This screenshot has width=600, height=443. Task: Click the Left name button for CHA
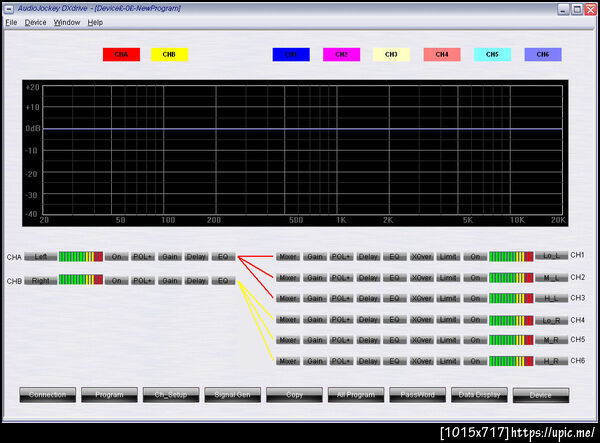[41, 257]
